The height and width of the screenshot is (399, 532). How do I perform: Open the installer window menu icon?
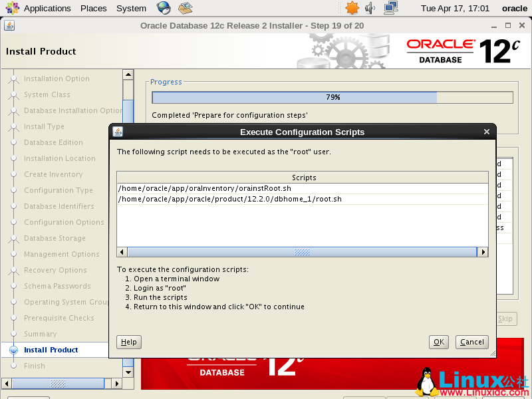[x=9, y=26]
